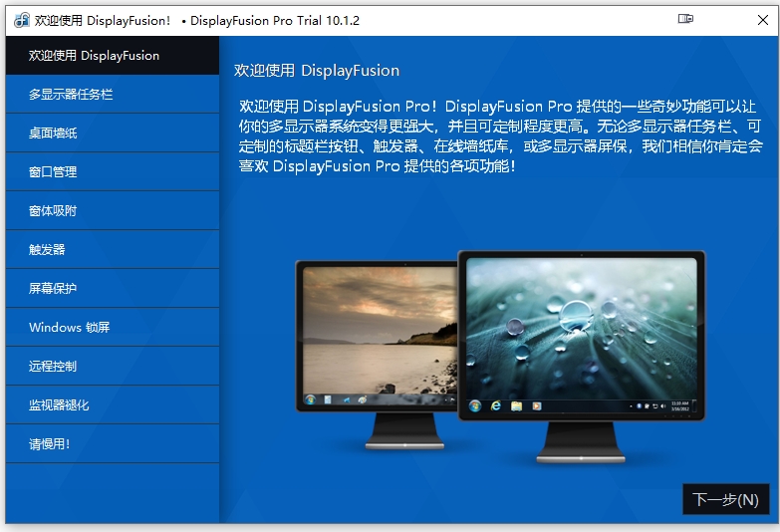Open the 监视器褪化 page
The width and height of the screenshot is (780, 532).
pyautogui.click(x=112, y=405)
